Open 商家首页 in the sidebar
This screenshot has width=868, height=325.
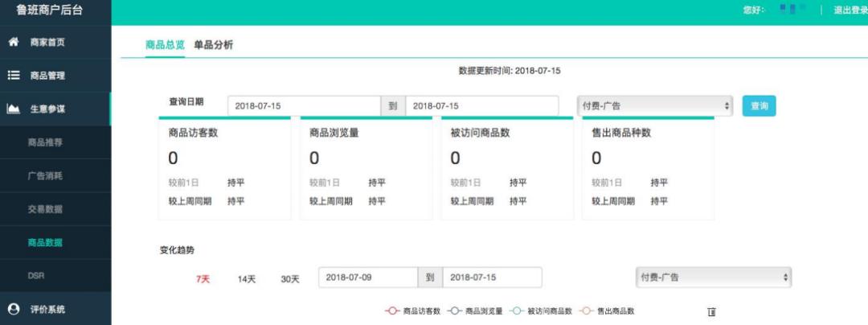coord(55,42)
